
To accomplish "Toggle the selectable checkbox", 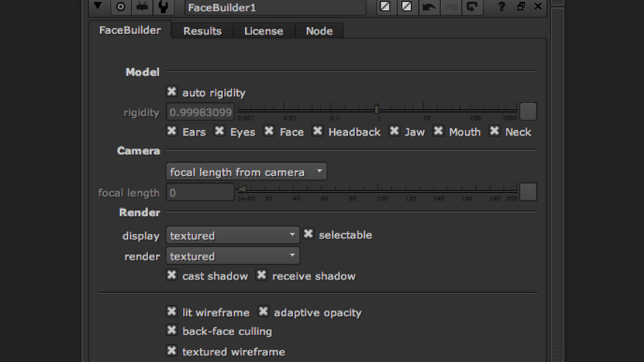I will [308, 234].
